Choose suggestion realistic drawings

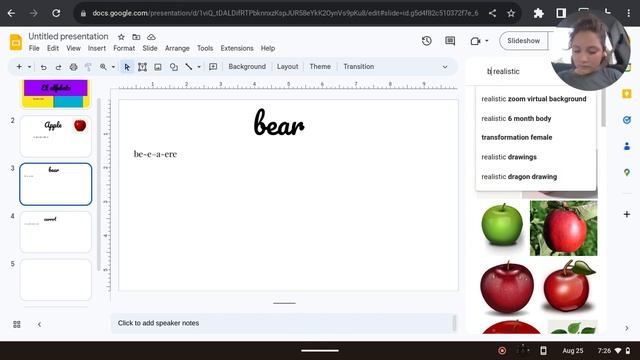[x=509, y=157]
